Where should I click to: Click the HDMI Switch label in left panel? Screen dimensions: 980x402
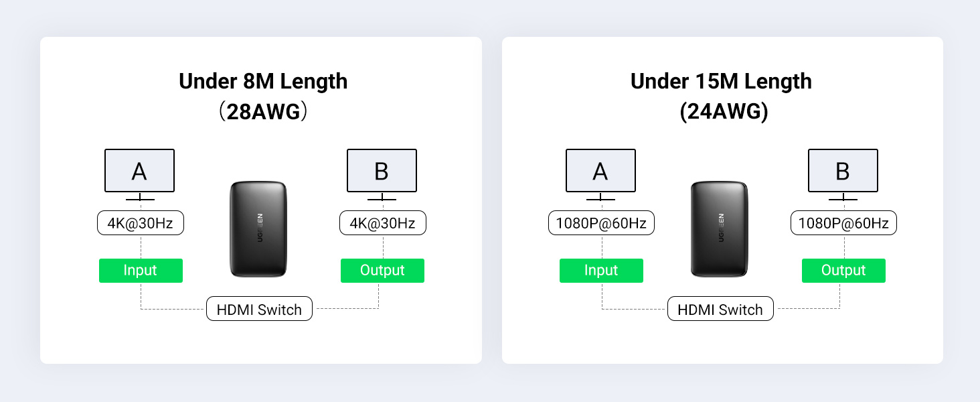[259, 309]
